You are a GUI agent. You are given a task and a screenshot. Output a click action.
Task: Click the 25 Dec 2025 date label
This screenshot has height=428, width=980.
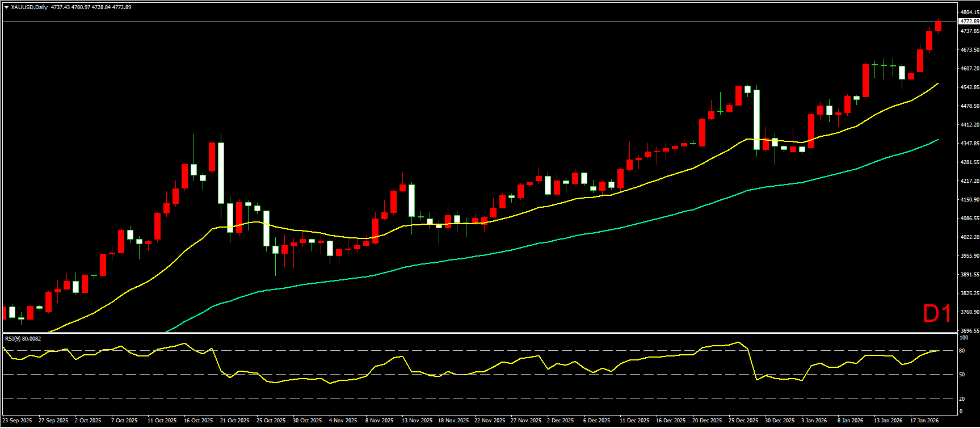[x=743, y=421]
